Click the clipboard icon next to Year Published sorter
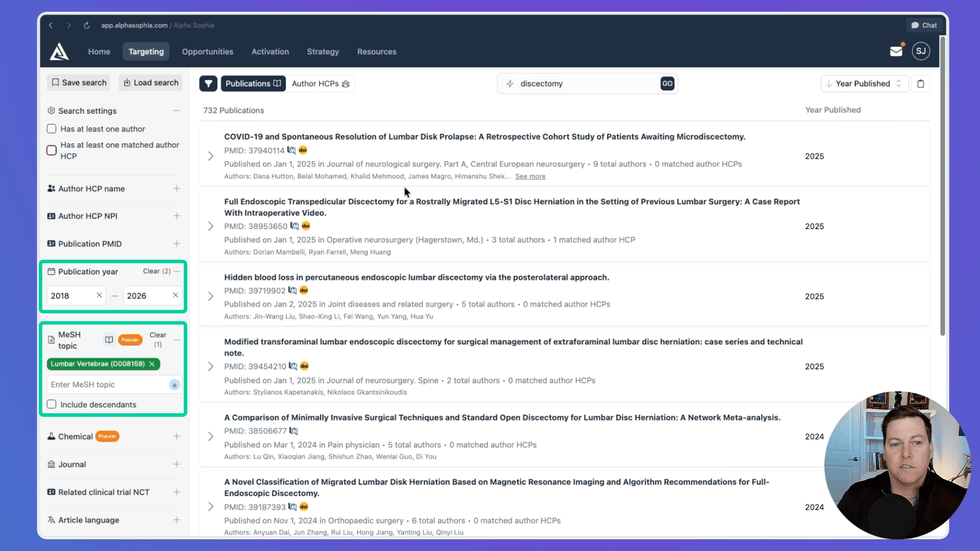980x551 pixels. tap(921, 83)
